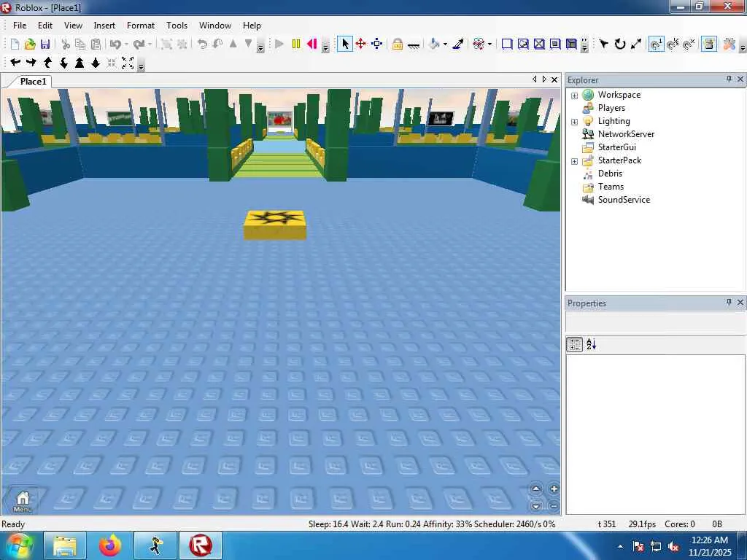The image size is (747, 560).
Task: Click the Save file icon
Action: [45, 44]
